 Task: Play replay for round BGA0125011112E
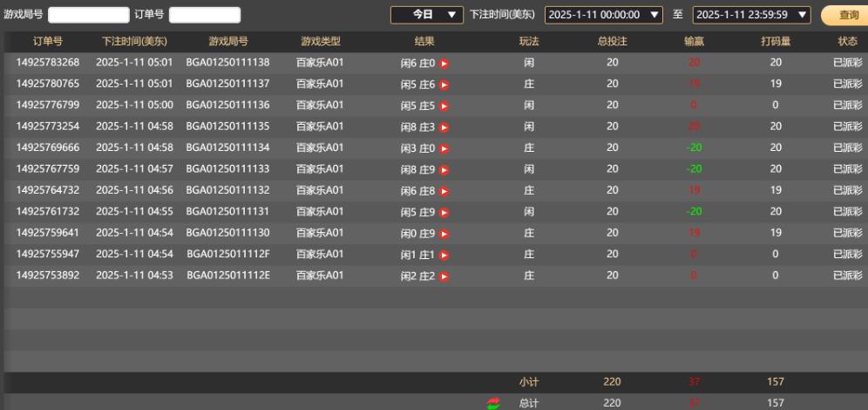click(444, 277)
